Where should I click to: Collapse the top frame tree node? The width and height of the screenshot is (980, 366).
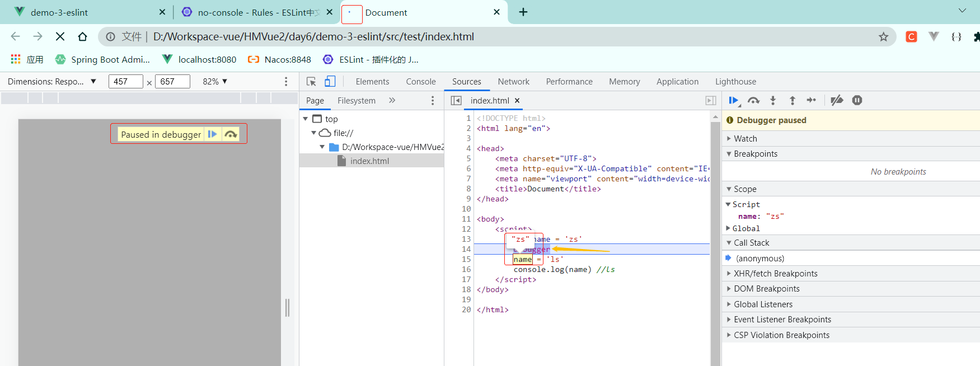[306, 119]
